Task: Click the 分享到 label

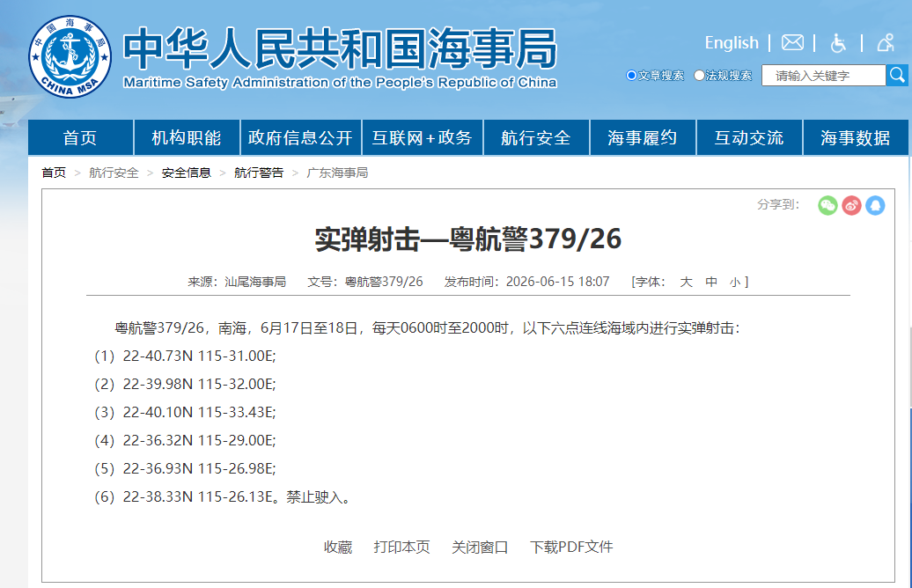Action: 778,205
